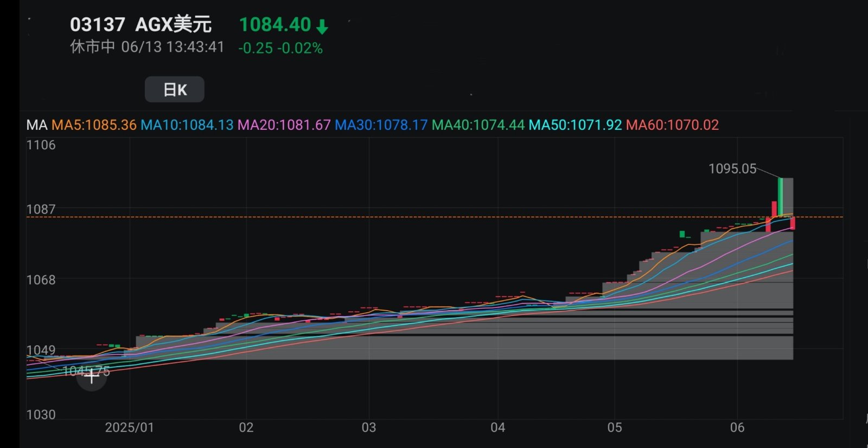Click the 1087 y-axis price label

[41, 210]
